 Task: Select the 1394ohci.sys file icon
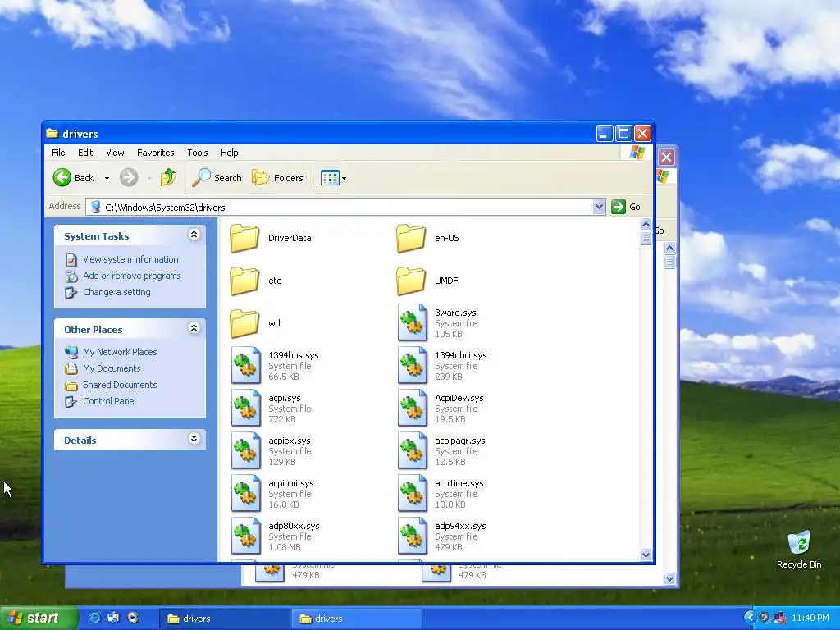[x=412, y=365]
